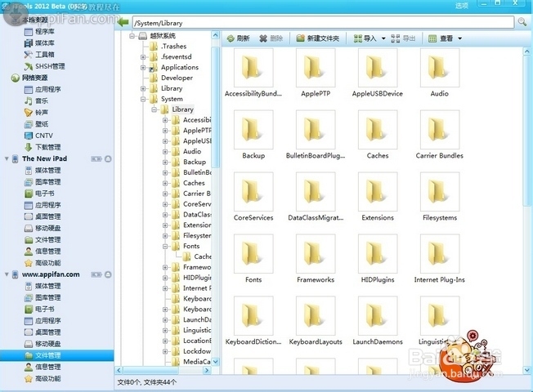Screen dimensions: 533x392
Task: Open SHSH管理 in sidebar
Action: click(x=44, y=66)
